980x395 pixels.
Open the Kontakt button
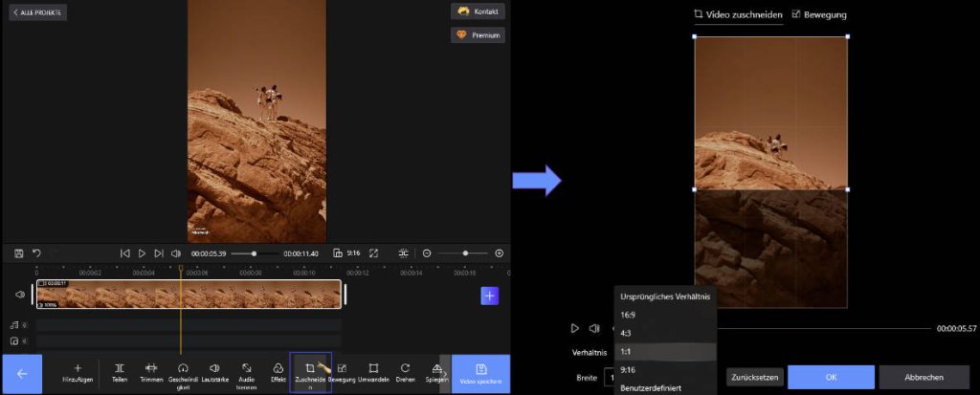point(478,11)
